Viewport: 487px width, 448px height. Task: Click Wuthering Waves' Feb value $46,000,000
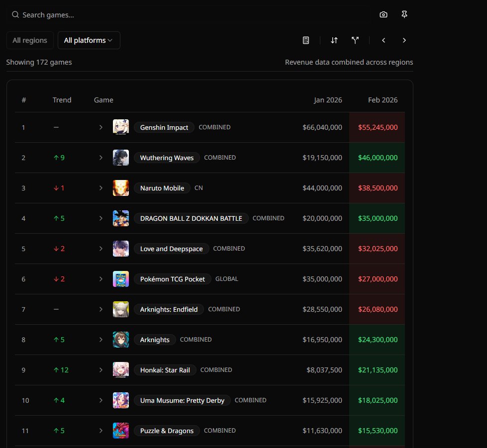pos(378,158)
